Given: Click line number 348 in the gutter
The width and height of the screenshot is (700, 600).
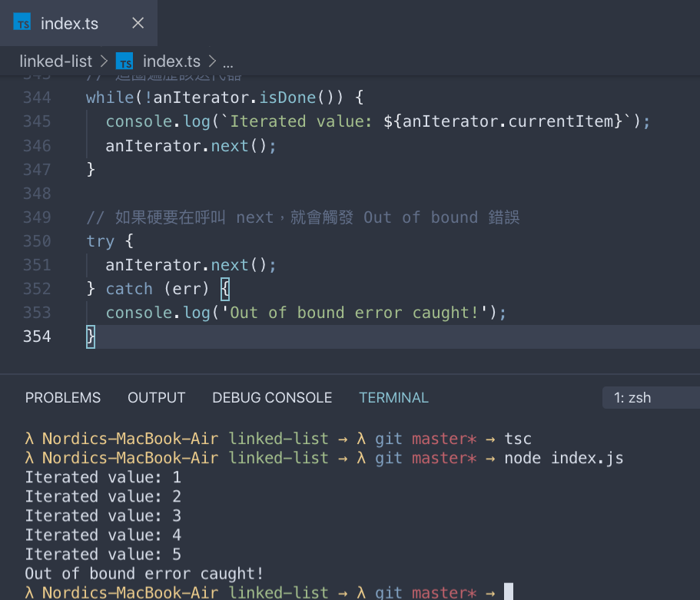Looking at the screenshot, I should click(37, 194).
